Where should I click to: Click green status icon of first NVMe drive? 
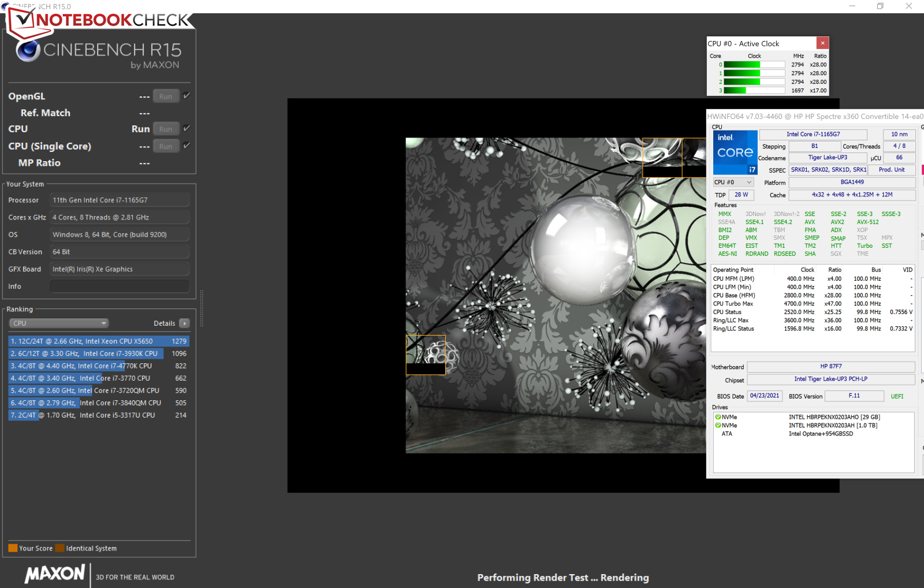point(718,417)
